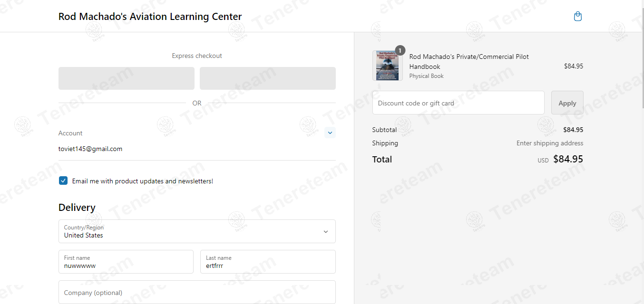This screenshot has width=644, height=304.
Task: Click the Enter shipping address text
Action: click(x=550, y=143)
